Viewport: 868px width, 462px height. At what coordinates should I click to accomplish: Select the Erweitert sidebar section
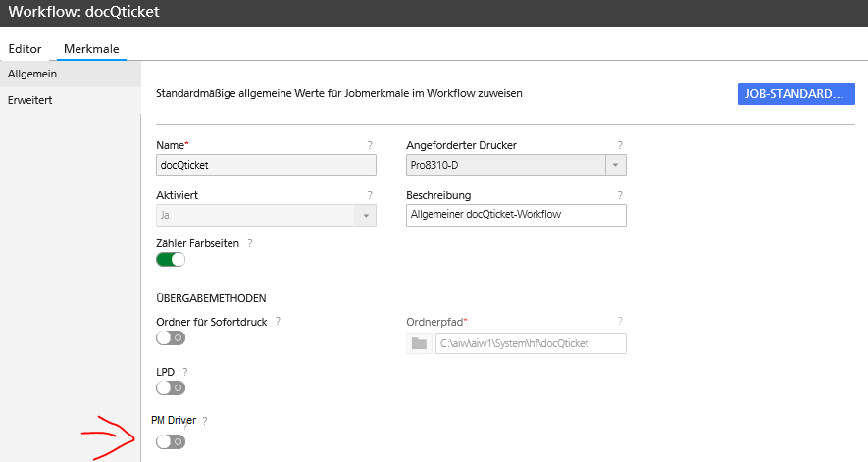click(29, 100)
